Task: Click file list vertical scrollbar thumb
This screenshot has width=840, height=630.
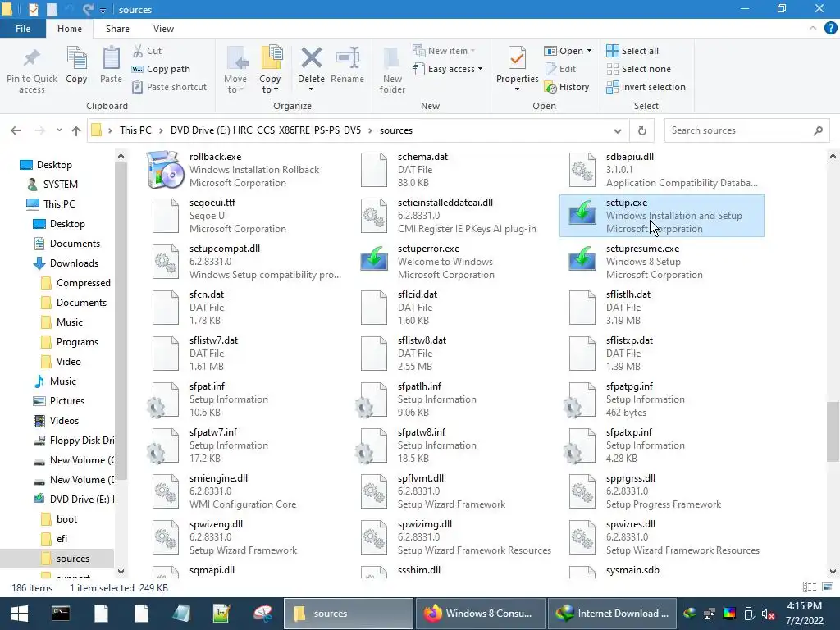Action: (833, 431)
